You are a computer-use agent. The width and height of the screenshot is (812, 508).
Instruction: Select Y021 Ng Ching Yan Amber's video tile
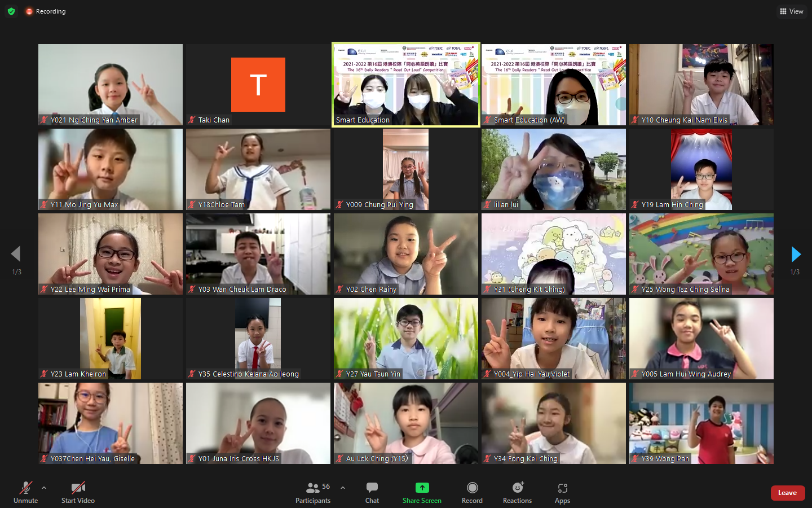pos(111,85)
